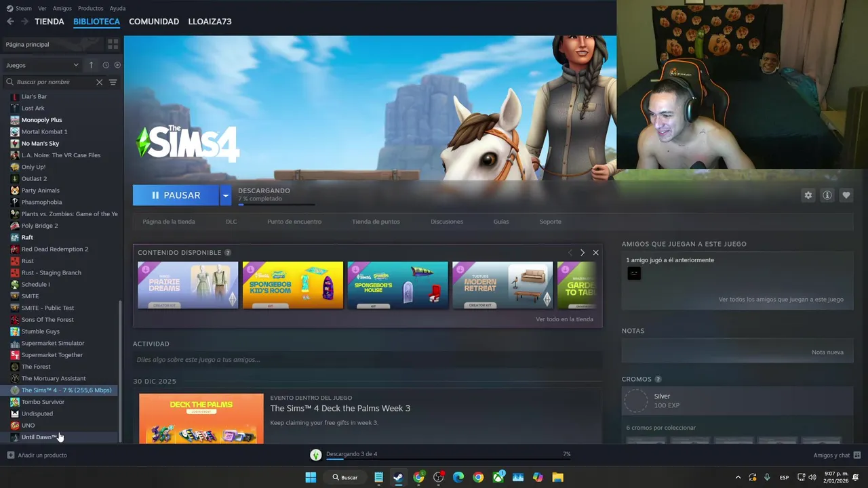Click the friend avatar who played

(x=634, y=273)
